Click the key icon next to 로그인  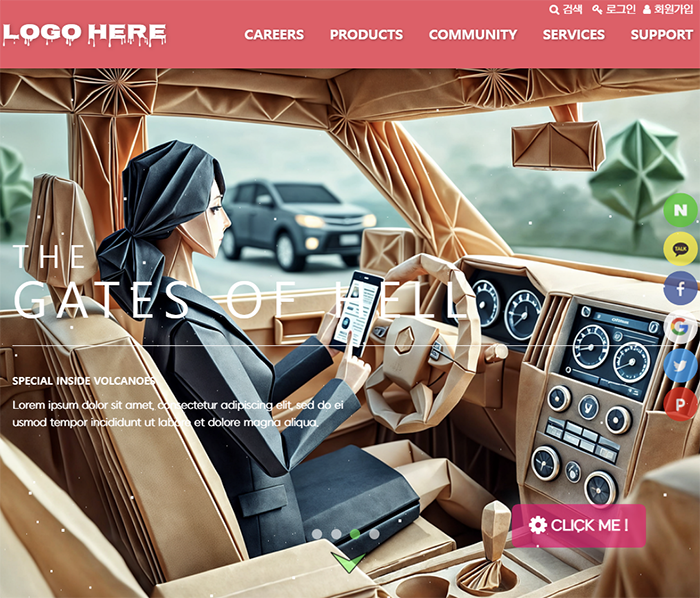pyautogui.click(x=597, y=9)
